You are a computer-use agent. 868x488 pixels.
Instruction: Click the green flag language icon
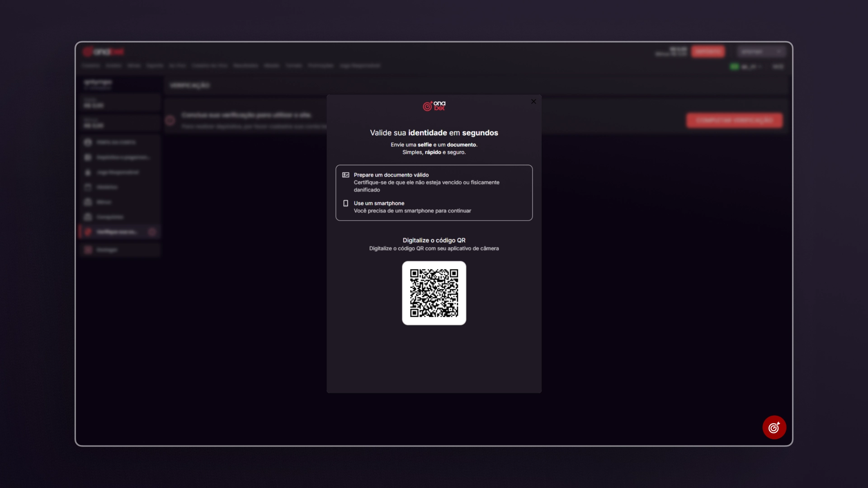pyautogui.click(x=734, y=66)
